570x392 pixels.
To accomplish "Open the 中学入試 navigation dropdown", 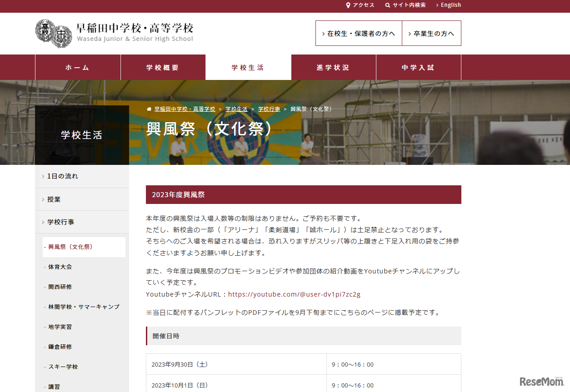I will coord(418,67).
